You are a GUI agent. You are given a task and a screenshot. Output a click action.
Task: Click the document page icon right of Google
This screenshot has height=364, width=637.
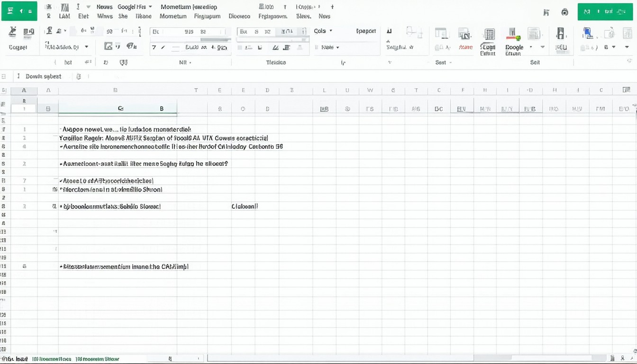534,34
